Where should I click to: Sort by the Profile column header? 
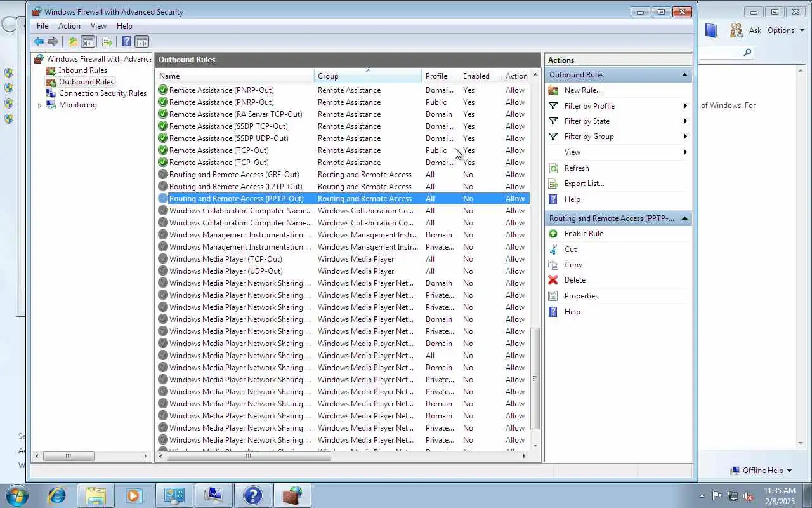(440, 76)
